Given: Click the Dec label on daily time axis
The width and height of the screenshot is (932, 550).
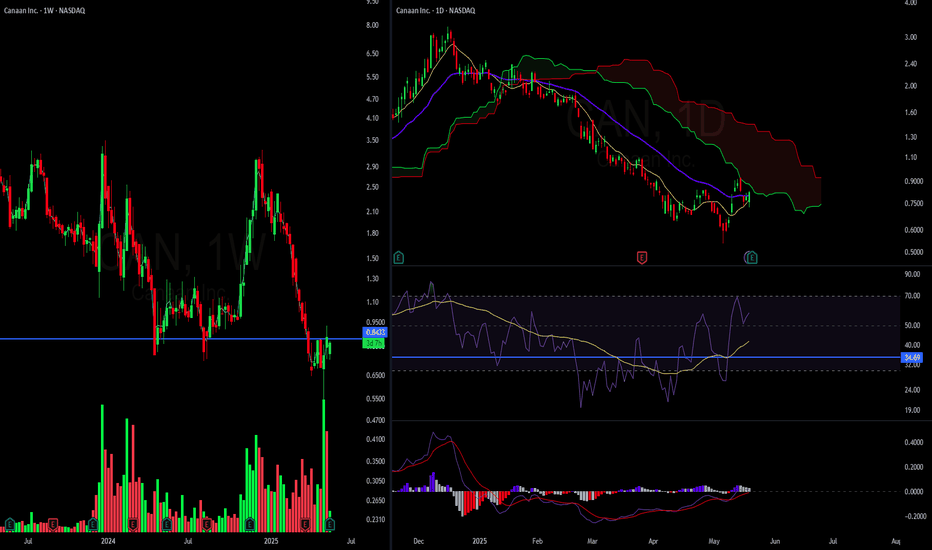Looking at the screenshot, I should click(x=418, y=541).
